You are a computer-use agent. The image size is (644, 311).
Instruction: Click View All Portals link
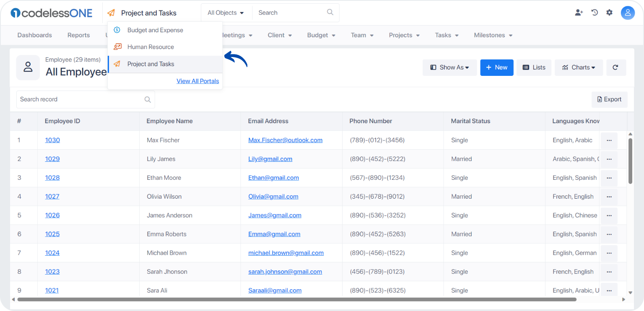coord(198,81)
